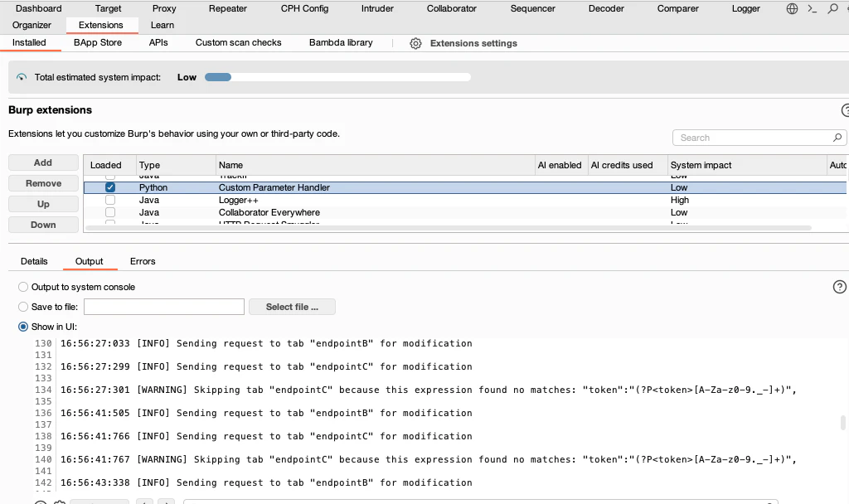The image size is (849, 504).
Task: Click the WARNING log entry on line 134
Action: [x=429, y=390]
